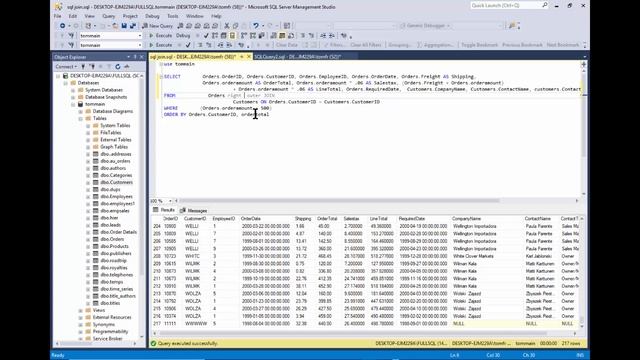Click the Save All icon in the toolbar

click(133, 26)
